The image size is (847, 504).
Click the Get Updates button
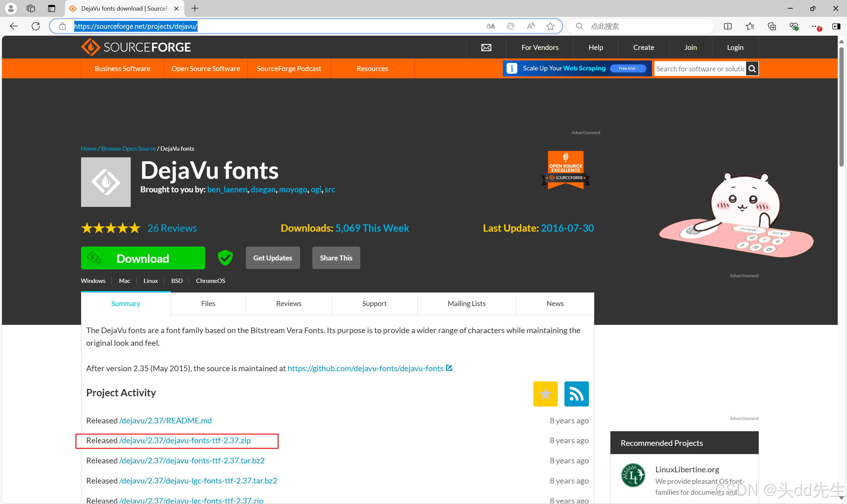tap(273, 258)
